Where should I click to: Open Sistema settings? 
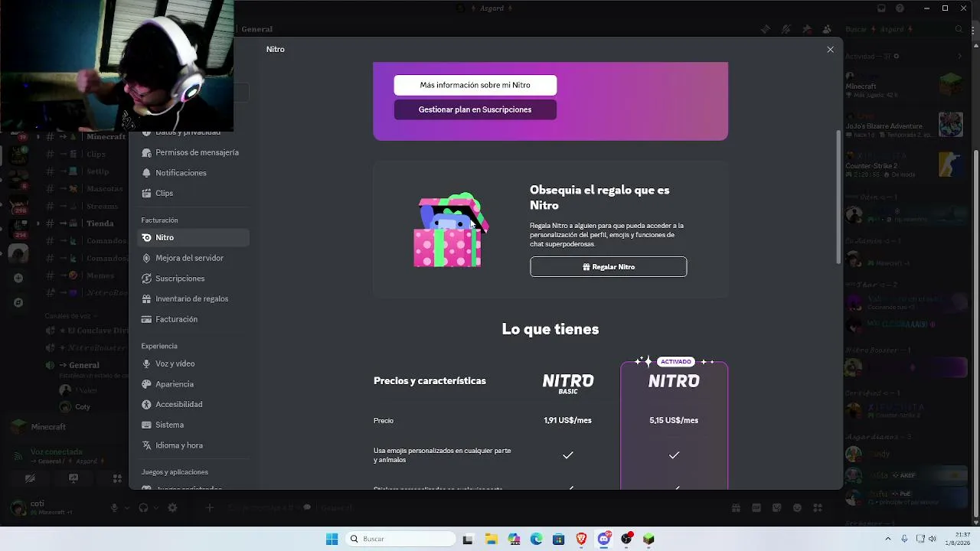click(x=193, y=425)
